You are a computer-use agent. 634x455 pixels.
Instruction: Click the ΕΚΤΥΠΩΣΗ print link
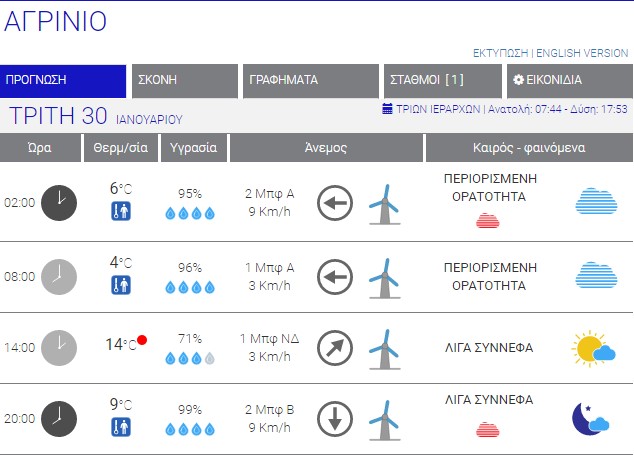coord(500,53)
